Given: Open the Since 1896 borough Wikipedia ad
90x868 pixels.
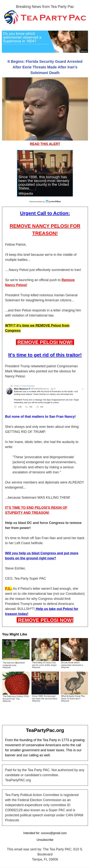Looking at the screenshot, I should click(45, 173).
